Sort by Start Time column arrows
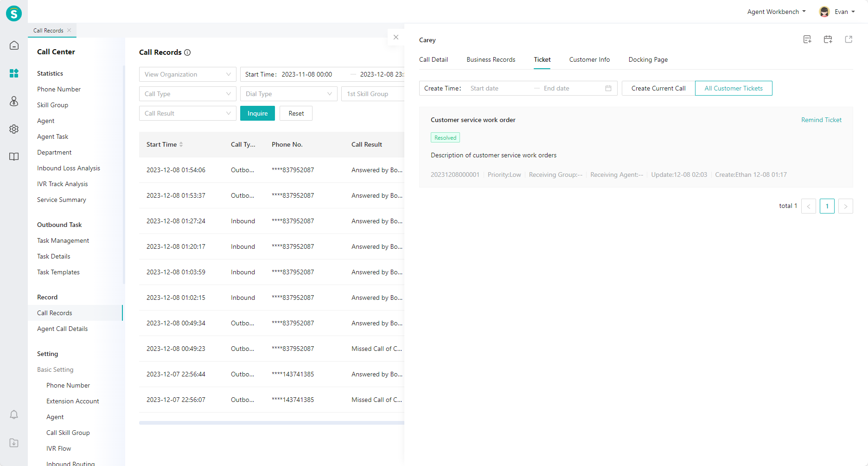 181,144
